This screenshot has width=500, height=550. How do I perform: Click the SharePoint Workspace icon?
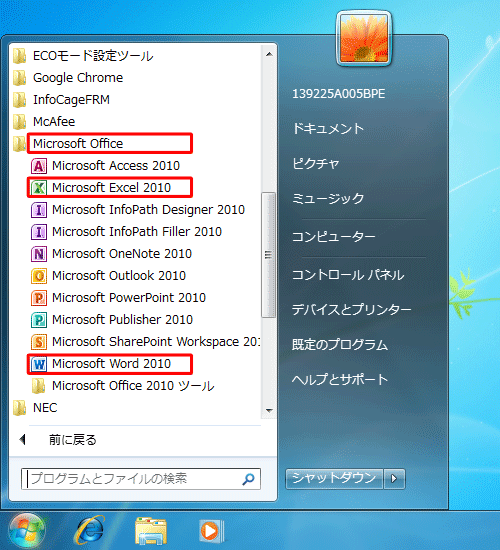pyautogui.click(x=39, y=342)
